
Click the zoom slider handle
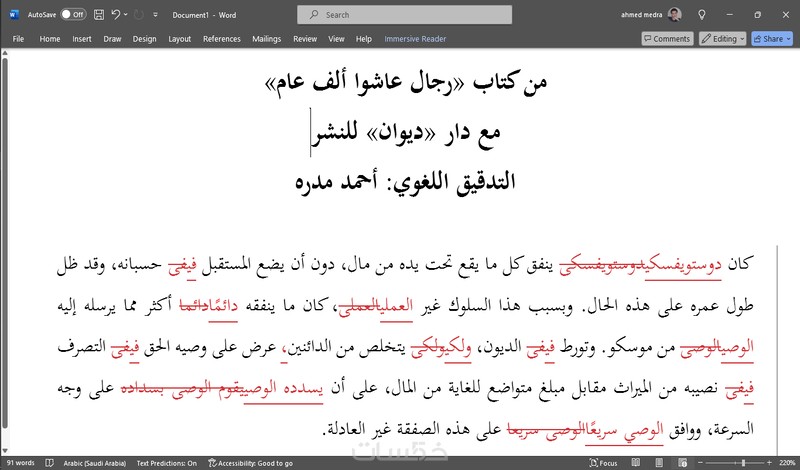(x=743, y=463)
